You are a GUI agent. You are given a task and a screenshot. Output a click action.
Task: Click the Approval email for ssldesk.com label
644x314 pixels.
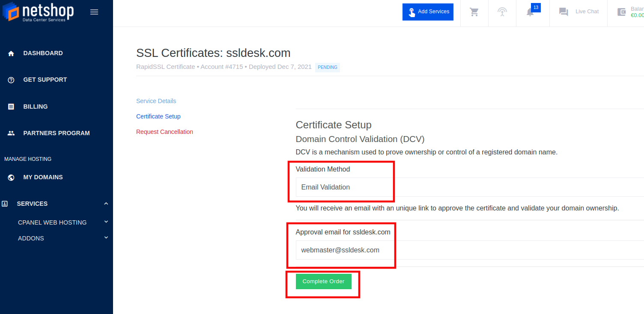tap(343, 232)
